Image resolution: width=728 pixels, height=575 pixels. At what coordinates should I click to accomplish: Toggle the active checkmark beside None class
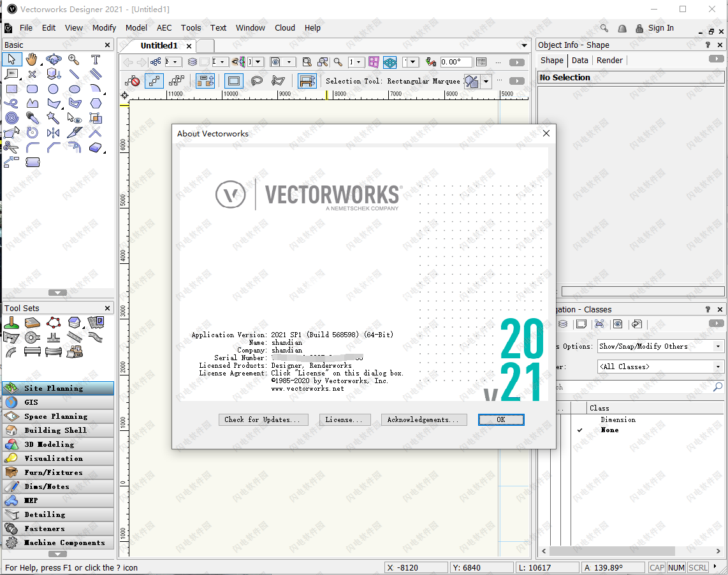click(x=580, y=430)
